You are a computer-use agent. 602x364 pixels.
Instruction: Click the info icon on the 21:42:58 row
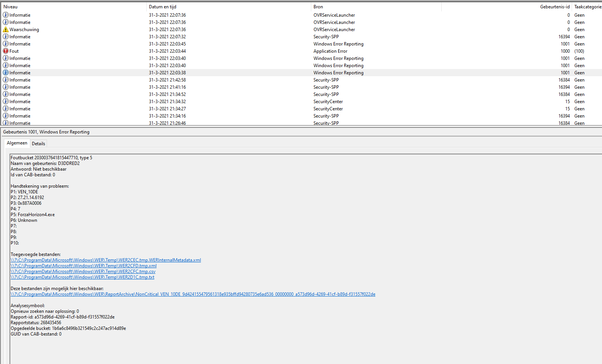tap(6, 80)
